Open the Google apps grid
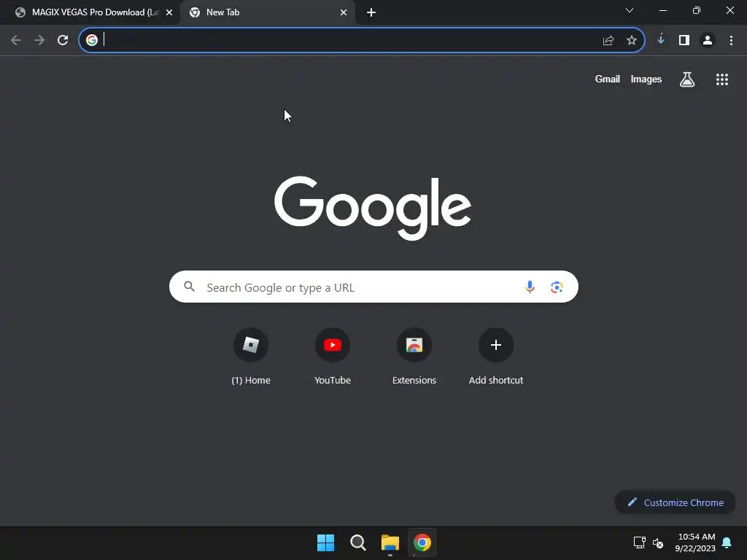Image resolution: width=747 pixels, height=560 pixels. [x=722, y=79]
